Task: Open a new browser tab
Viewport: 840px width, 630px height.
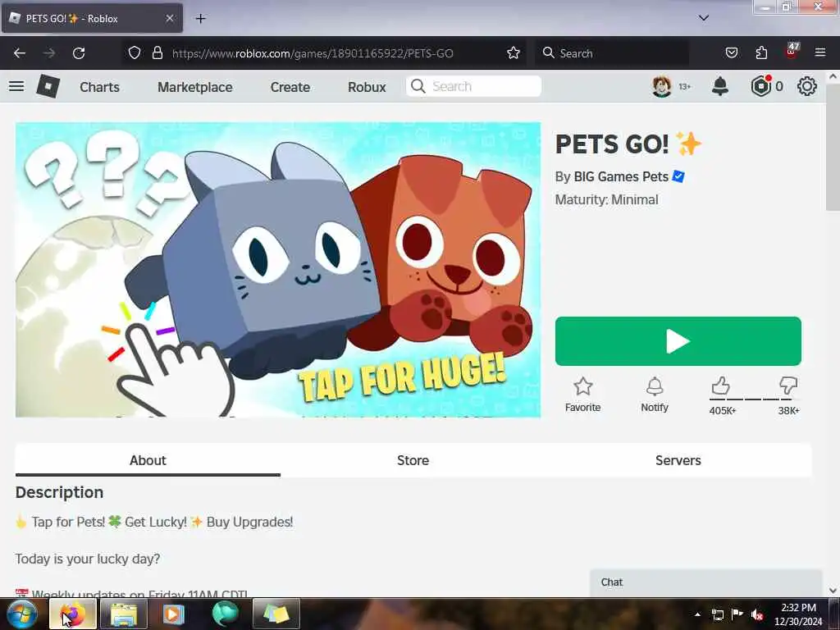Action: pyautogui.click(x=200, y=19)
